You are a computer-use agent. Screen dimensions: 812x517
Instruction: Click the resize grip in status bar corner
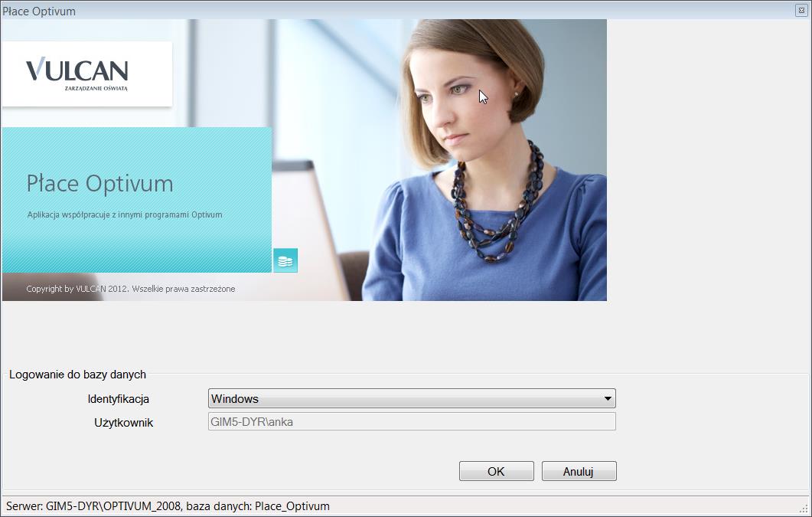[803, 509]
